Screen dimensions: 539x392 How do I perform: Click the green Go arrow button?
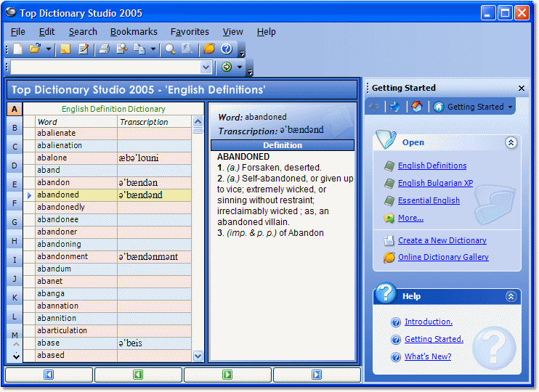(227, 67)
